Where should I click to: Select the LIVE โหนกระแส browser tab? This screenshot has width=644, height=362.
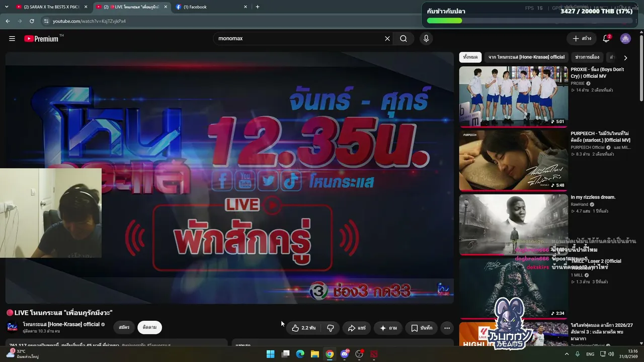(x=132, y=7)
